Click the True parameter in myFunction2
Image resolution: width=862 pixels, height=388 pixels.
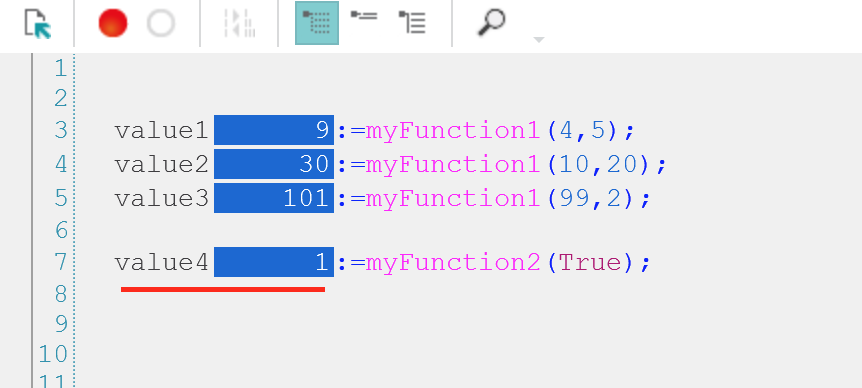[590, 263]
